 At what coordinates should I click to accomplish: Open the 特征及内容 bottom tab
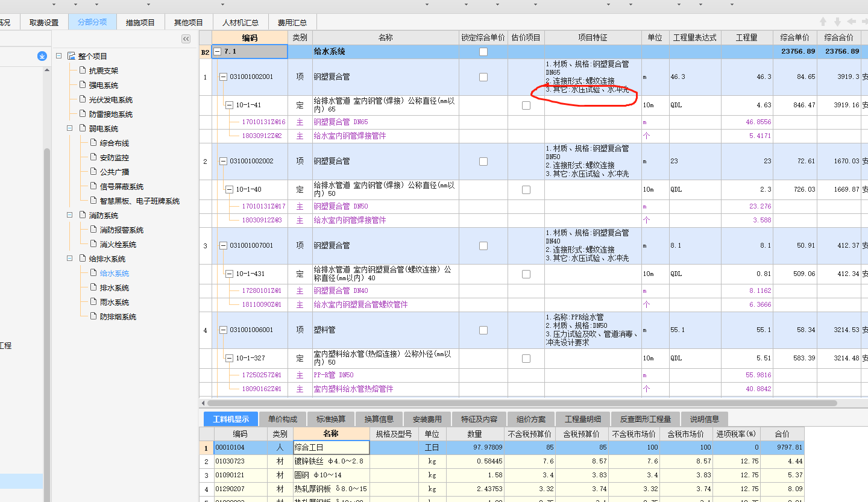coord(480,419)
